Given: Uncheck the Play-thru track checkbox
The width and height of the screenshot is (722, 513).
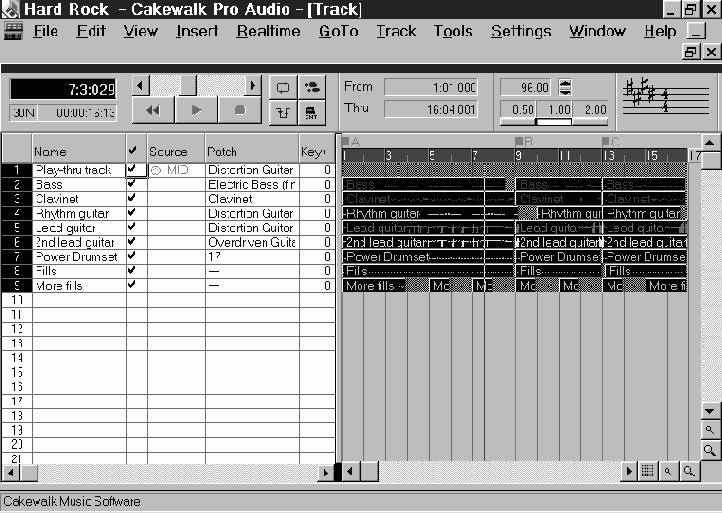Looking at the screenshot, I should [133, 170].
